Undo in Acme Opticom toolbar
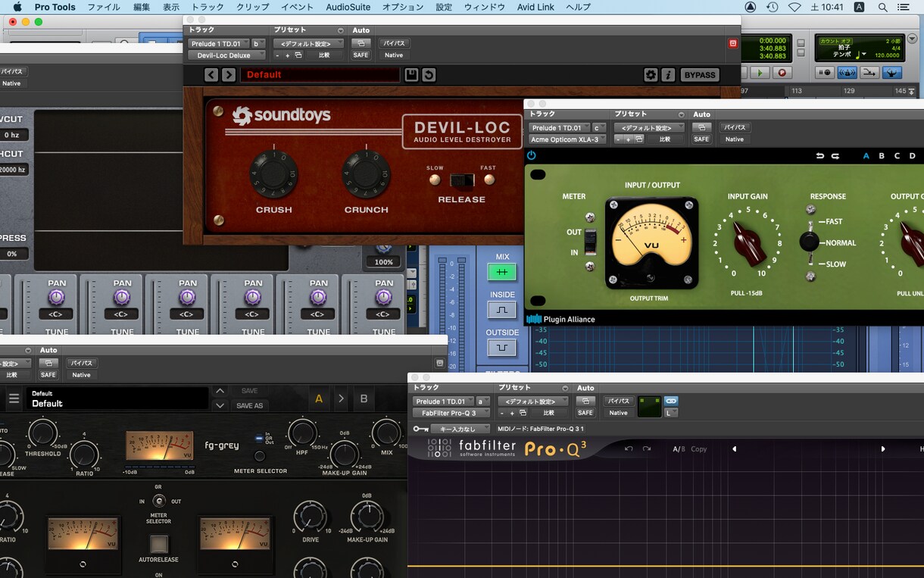924x578 pixels. (819, 156)
